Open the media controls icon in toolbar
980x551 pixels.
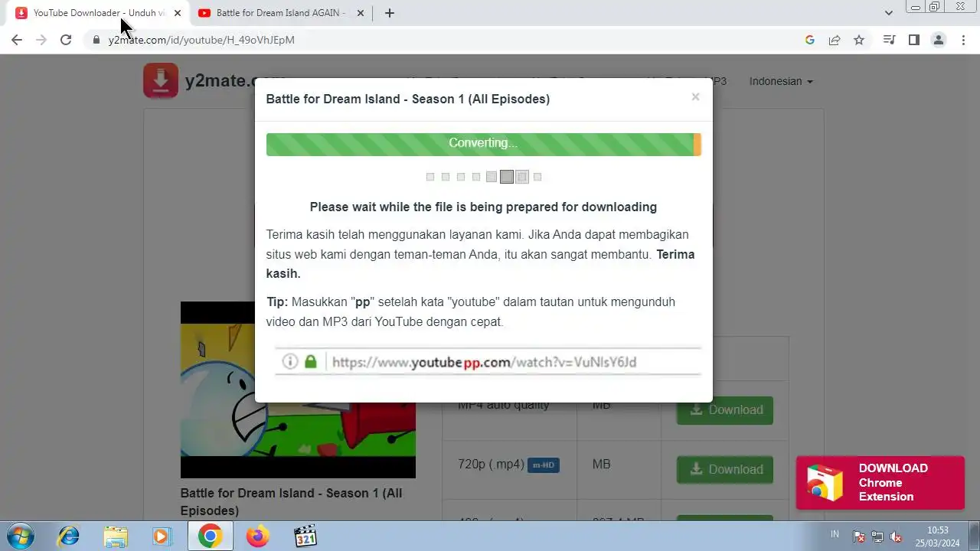point(889,40)
